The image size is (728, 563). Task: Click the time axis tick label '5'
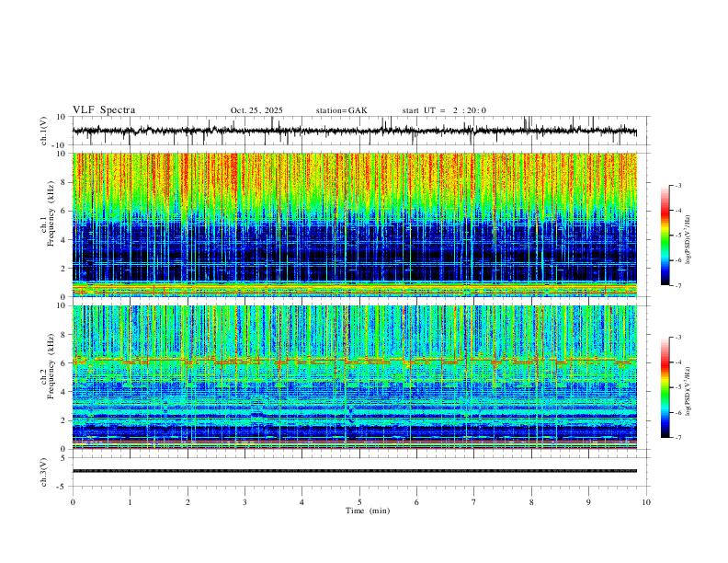[359, 502]
